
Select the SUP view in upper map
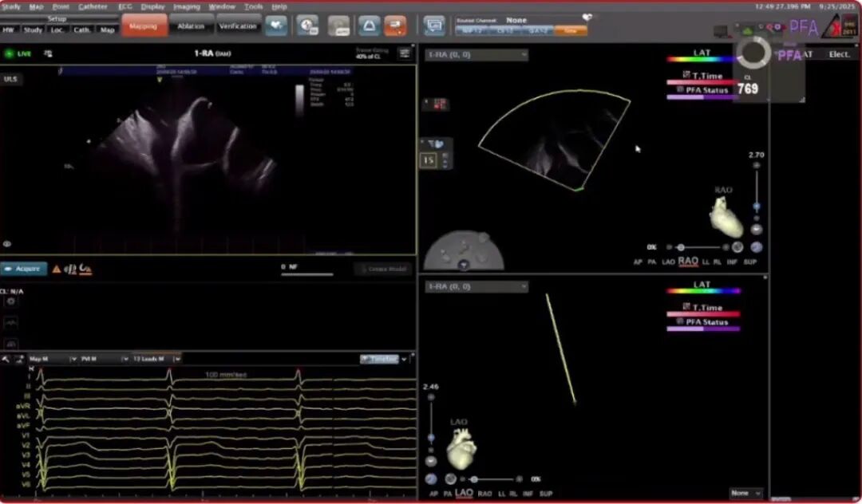point(749,262)
